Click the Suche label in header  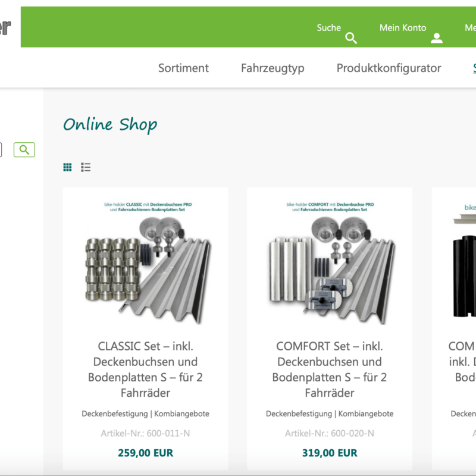click(x=328, y=27)
